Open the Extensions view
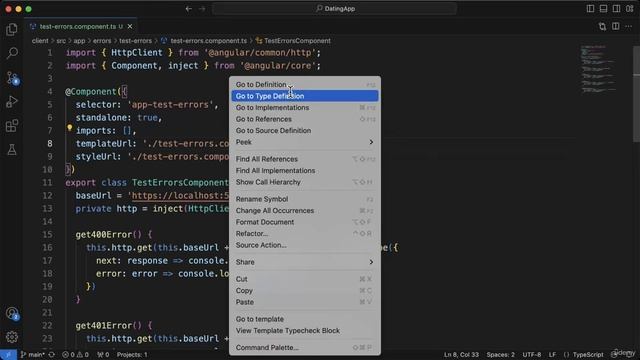The height and width of the screenshot is (360, 640). [x=12, y=126]
